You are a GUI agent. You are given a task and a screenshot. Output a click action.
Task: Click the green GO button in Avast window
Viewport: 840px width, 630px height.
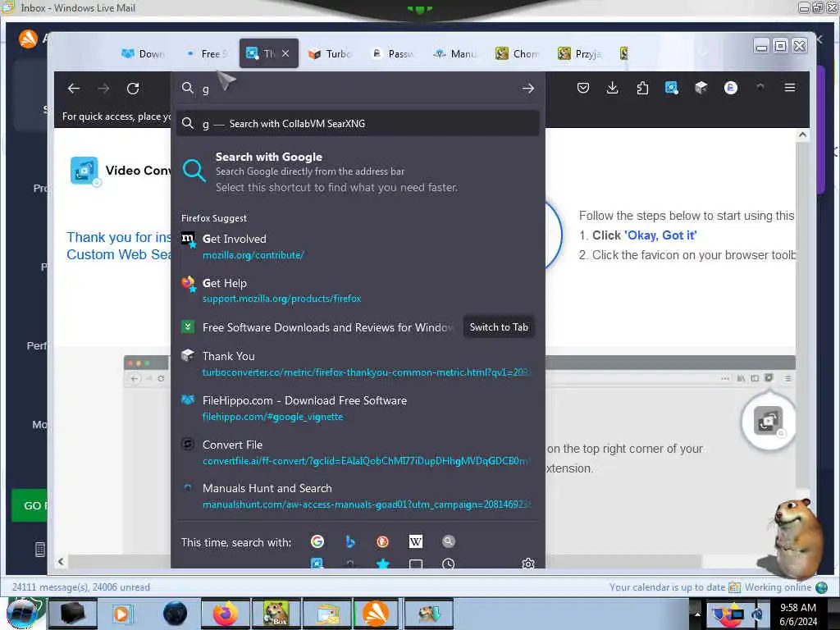click(x=30, y=505)
